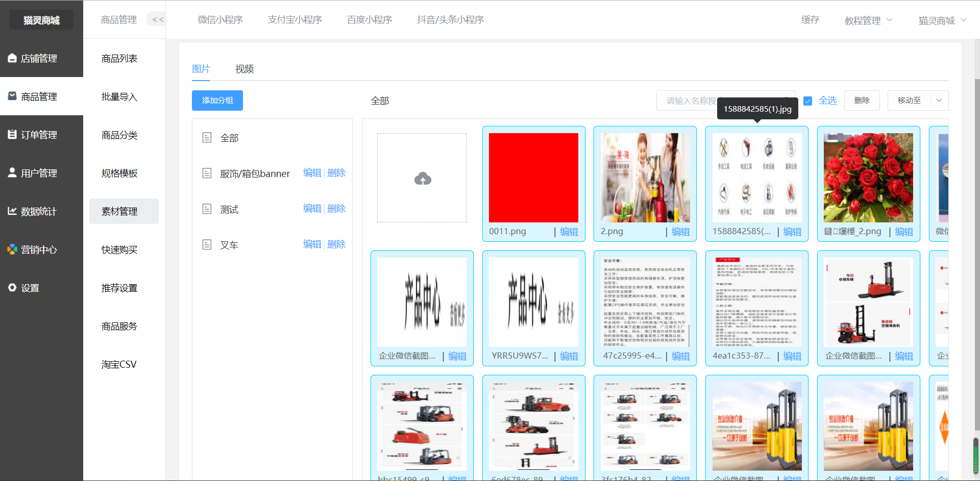Click 编辑 under 0011.png
The width and height of the screenshot is (980, 481).
(x=569, y=232)
